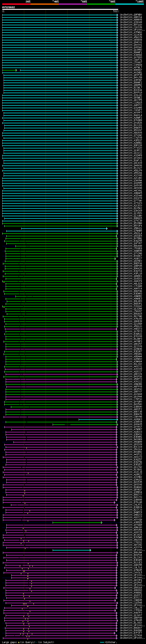The height and width of the screenshot is (644, 146).
Task: Open hit UniRef100_O22435
Action: 131,35
